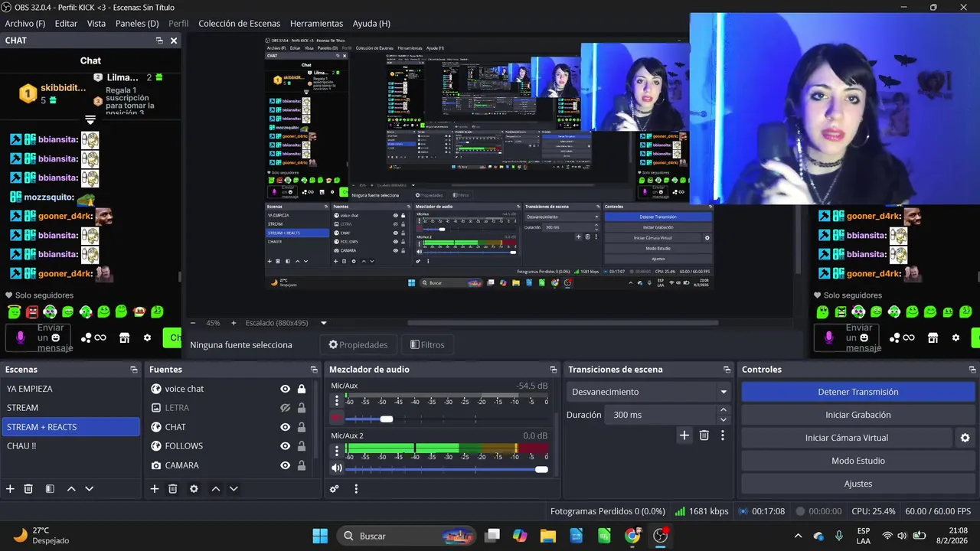Move scene up with arrow in Escenas
The width and height of the screenshot is (980, 551).
click(71, 489)
